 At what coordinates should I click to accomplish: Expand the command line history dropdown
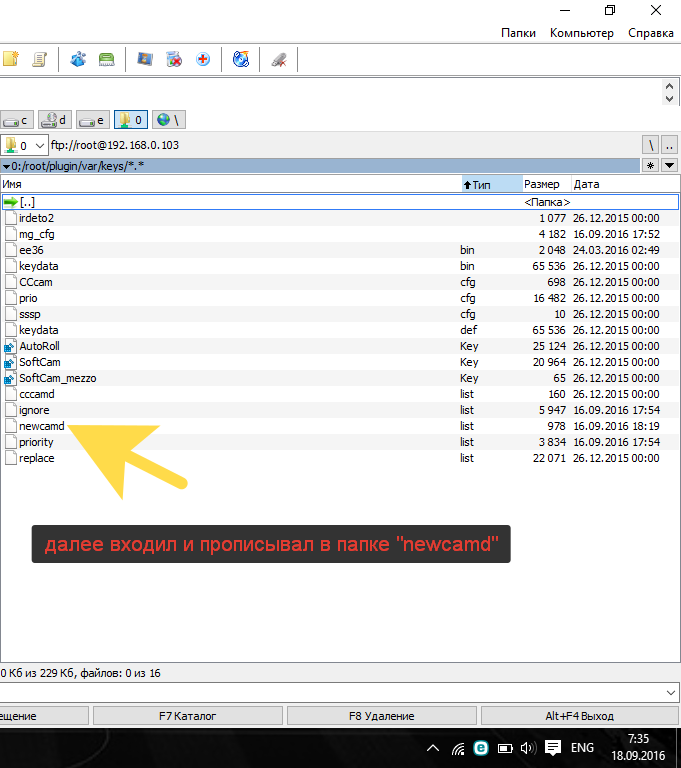pos(670,692)
